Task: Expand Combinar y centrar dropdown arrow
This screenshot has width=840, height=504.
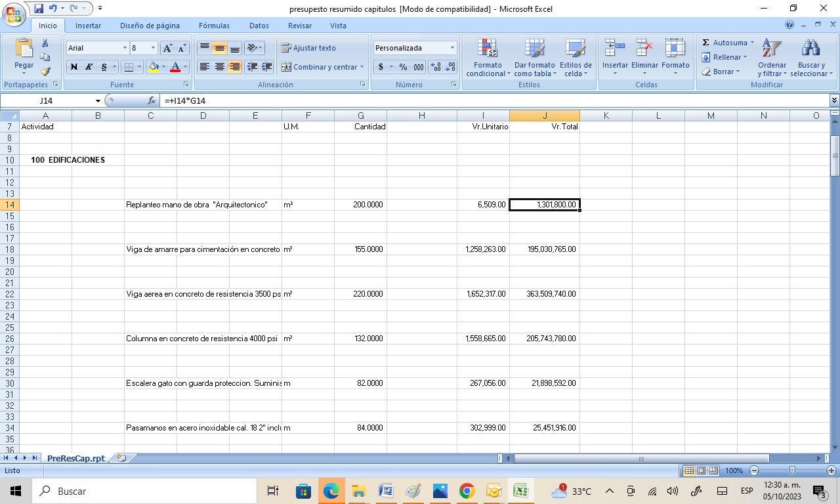Action: click(x=362, y=67)
